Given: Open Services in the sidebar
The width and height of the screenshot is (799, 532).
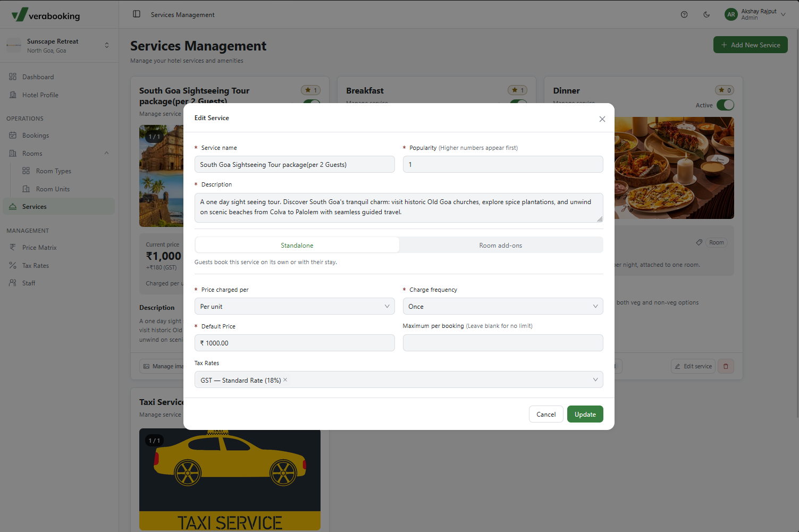Looking at the screenshot, I should tap(59, 207).
